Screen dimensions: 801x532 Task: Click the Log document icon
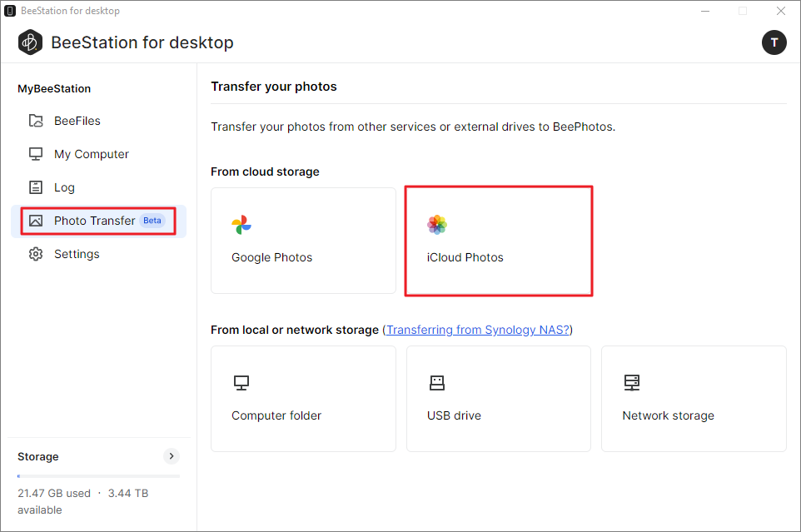pos(36,187)
